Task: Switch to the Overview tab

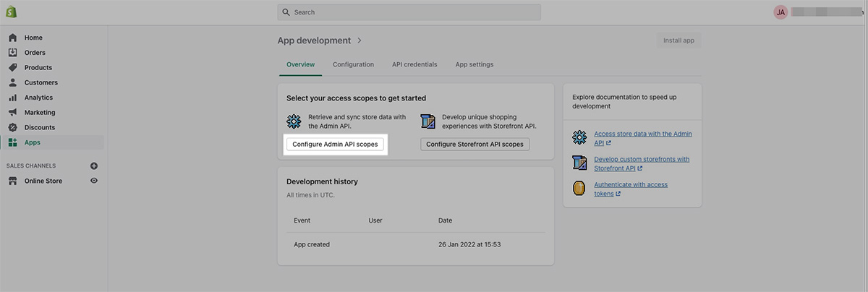Action: pos(301,64)
